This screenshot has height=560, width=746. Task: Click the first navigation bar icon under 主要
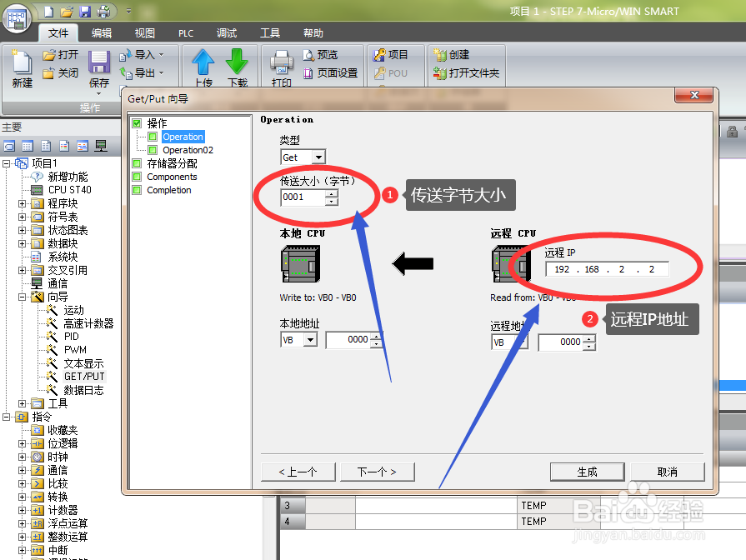9,146
